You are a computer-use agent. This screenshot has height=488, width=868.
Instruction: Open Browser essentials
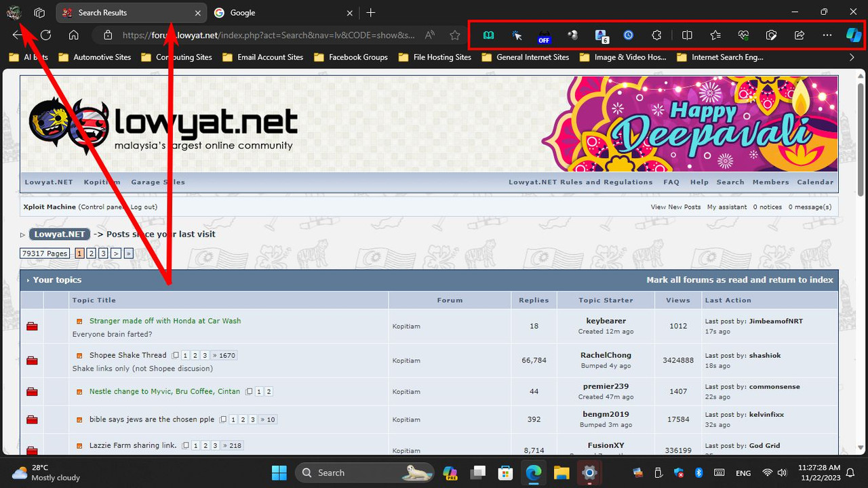(743, 35)
